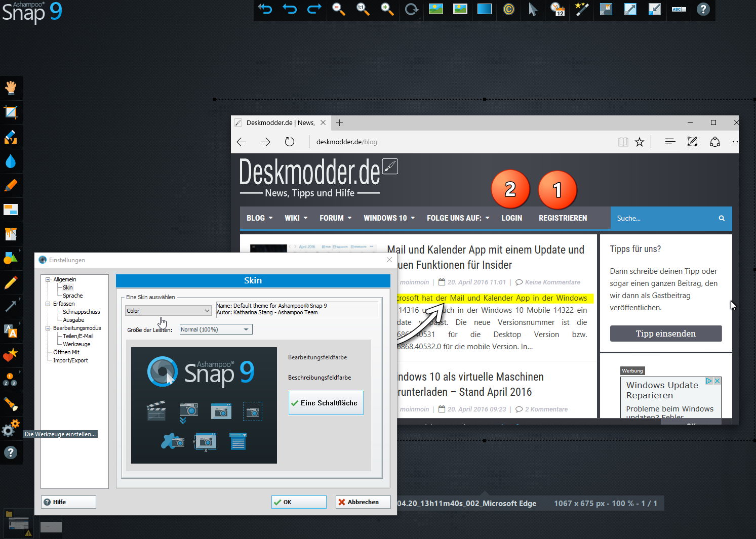Click the help icon in left sidebar
Screen dimensions: 756x539
pos(11,452)
